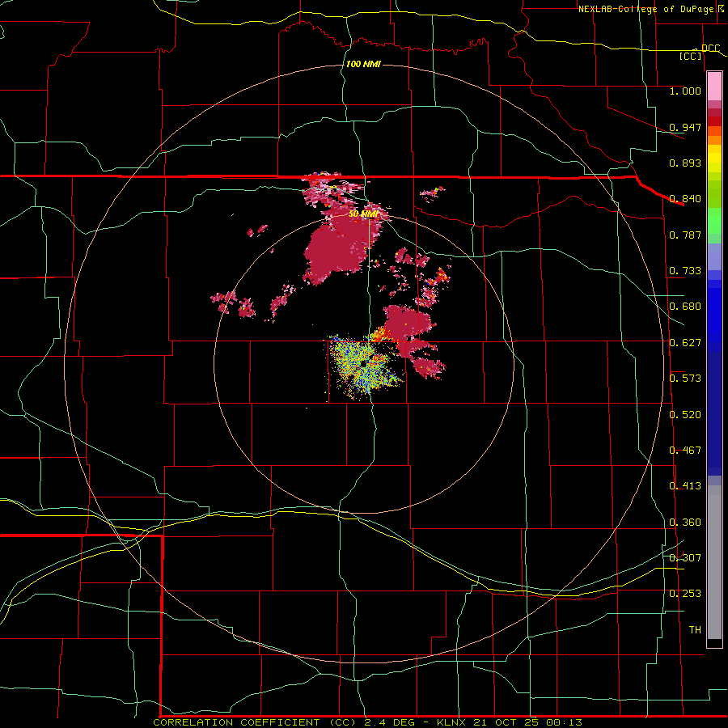Select the 0.520 value on the color scale
Viewport: 728px width, 728px height.
pyautogui.click(x=685, y=415)
